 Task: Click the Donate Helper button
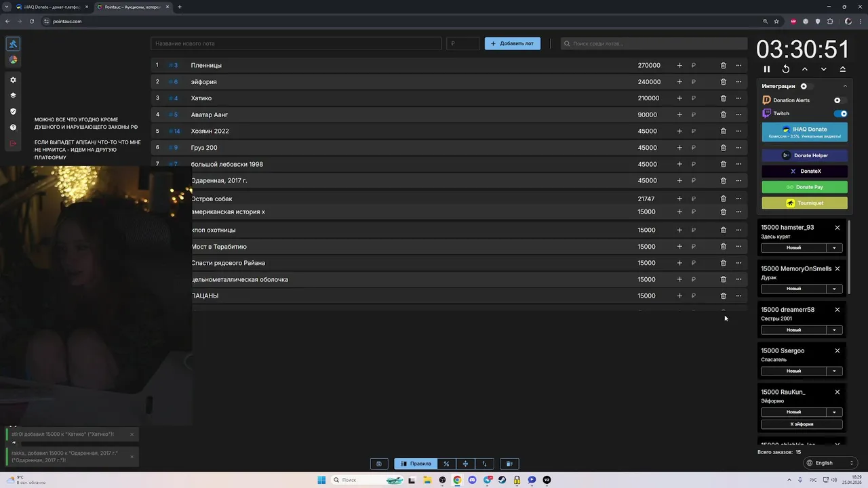point(804,155)
